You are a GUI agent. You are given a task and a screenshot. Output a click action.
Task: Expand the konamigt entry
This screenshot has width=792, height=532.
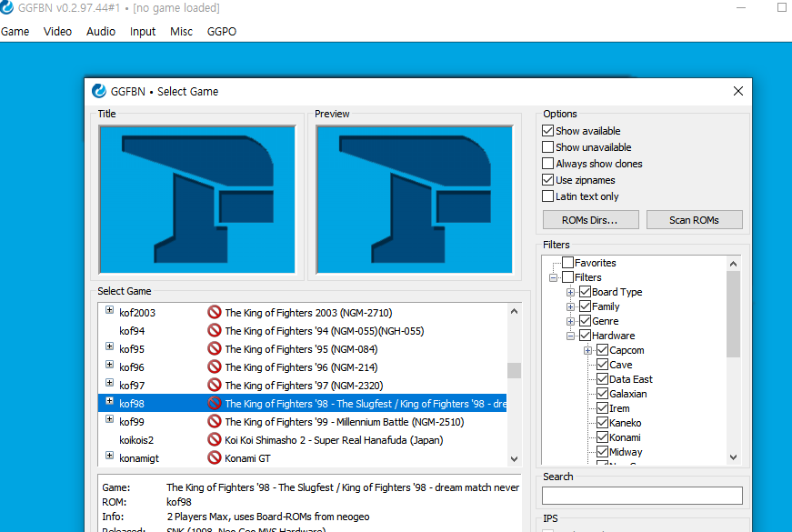tap(109, 456)
